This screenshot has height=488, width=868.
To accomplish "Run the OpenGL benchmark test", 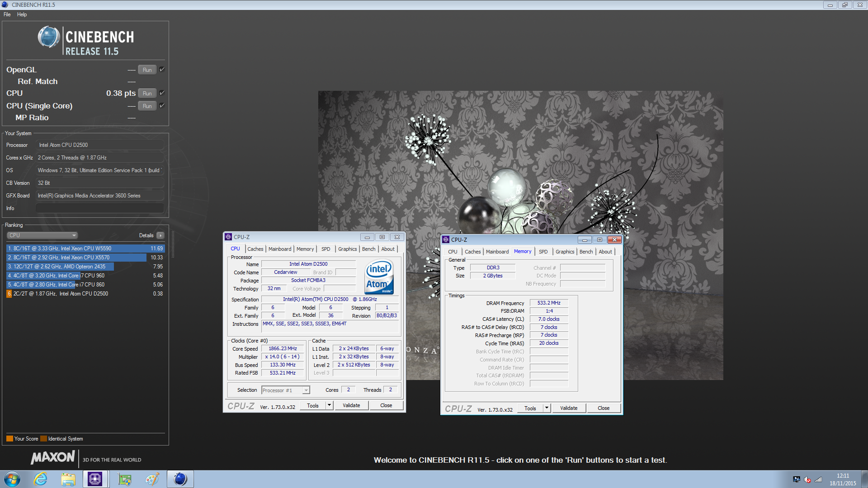I will 147,70.
